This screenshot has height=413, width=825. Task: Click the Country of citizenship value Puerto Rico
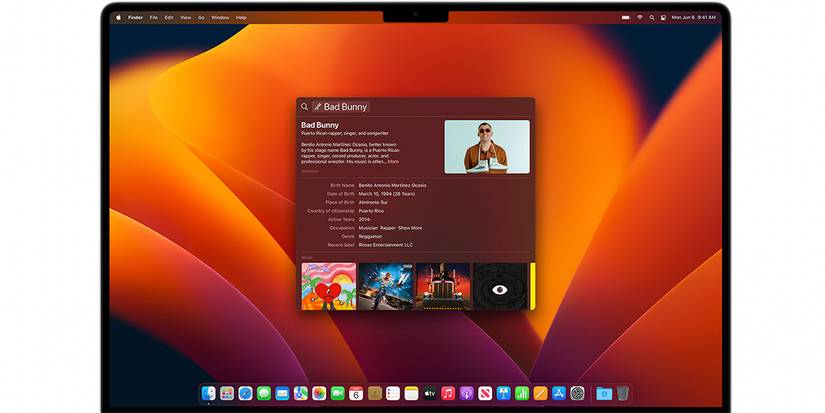371,210
